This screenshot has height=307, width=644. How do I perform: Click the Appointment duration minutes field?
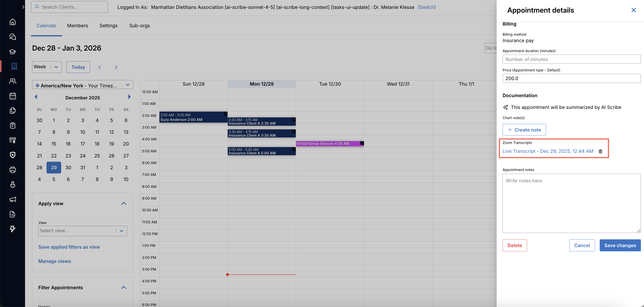coord(571,59)
